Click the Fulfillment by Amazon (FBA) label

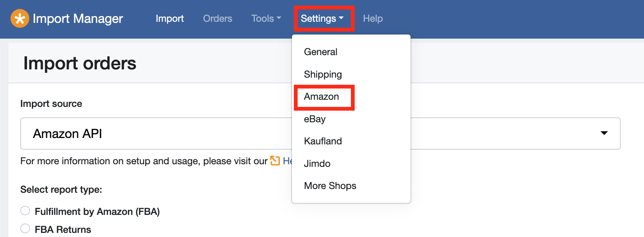[97, 211]
